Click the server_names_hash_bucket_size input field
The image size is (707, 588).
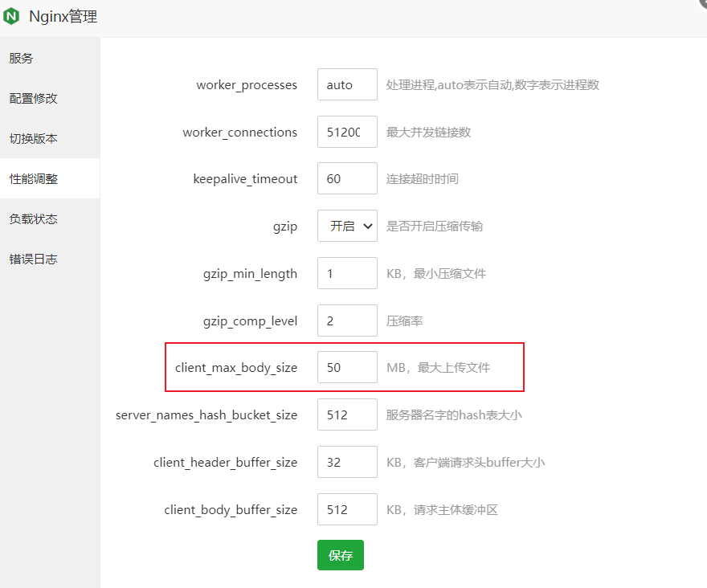(x=347, y=414)
